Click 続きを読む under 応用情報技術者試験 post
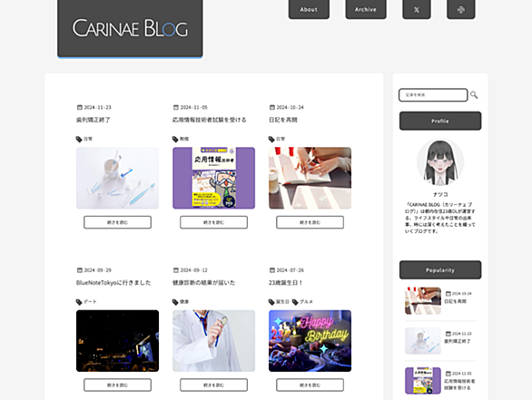532x400 pixels. (x=213, y=222)
